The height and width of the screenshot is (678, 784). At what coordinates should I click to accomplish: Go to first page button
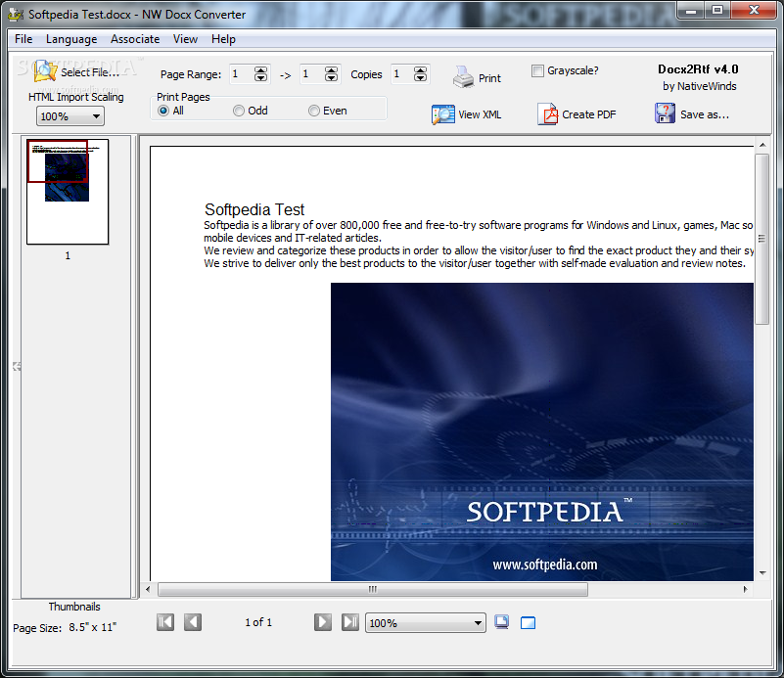(x=165, y=622)
